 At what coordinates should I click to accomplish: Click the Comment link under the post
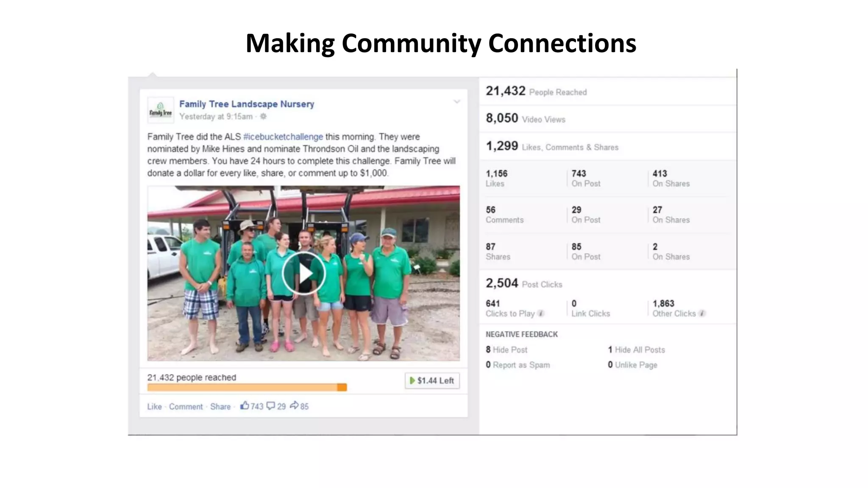pyautogui.click(x=186, y=407)
